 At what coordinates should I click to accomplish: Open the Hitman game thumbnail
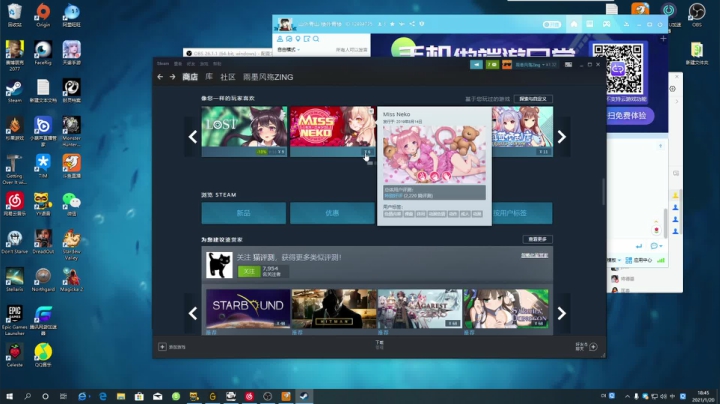tap(334, 308)
